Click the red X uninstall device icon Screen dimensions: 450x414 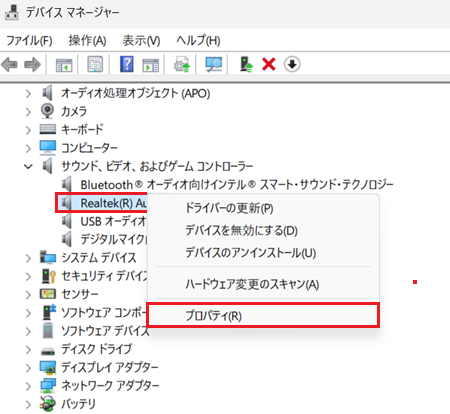pos(269,64)
